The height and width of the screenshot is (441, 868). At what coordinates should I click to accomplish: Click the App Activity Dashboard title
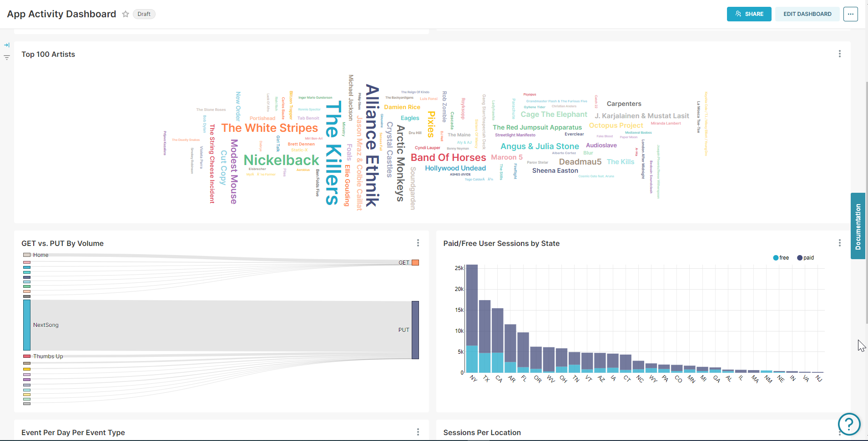pyautogui.click(x=61, y=14)
